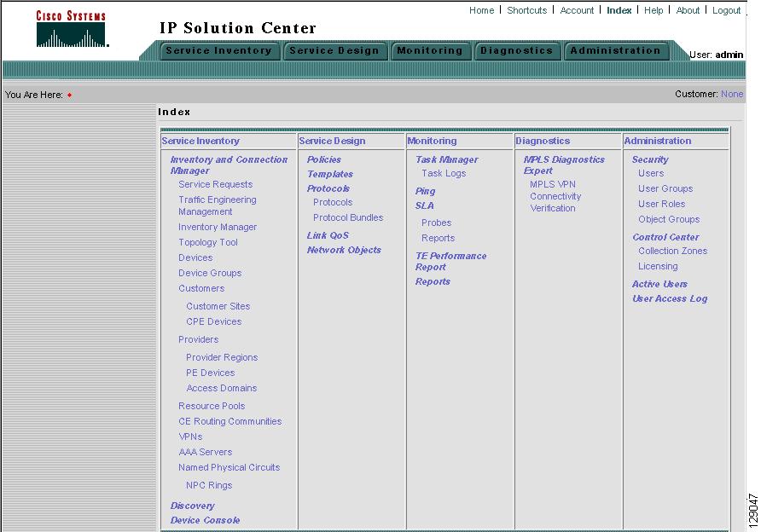
Task: Click the Customer value None link
Action: pos(732,94)
